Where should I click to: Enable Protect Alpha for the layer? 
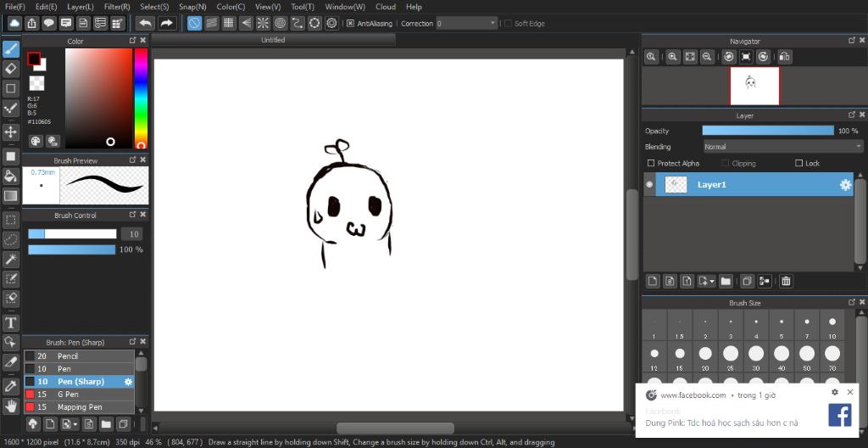(x=651, y=163)
